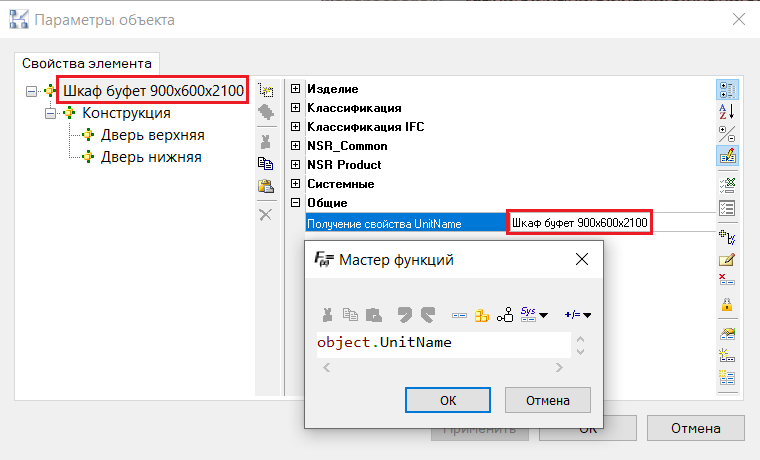Click formula field scroll-right arrow

point(559,368)
